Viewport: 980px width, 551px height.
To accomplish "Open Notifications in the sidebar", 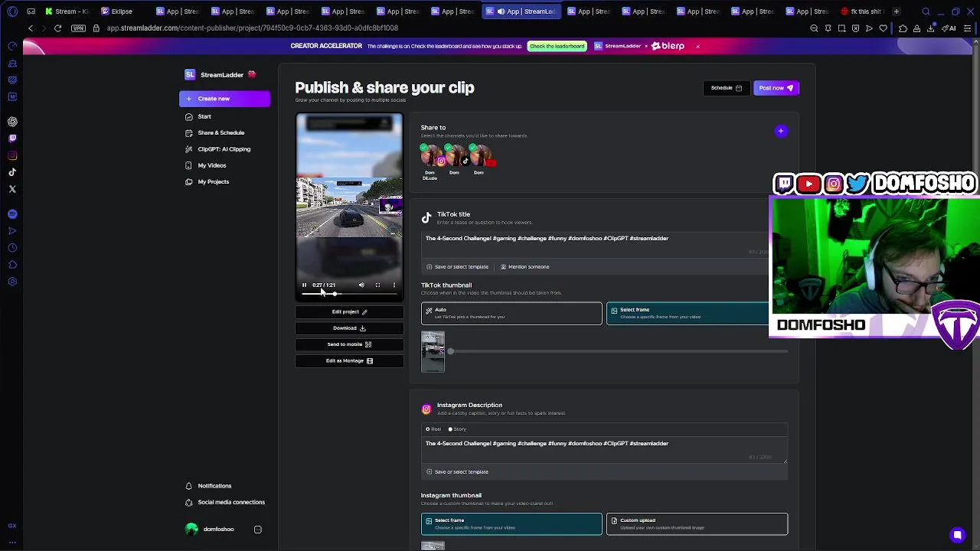I will [214, 486].
